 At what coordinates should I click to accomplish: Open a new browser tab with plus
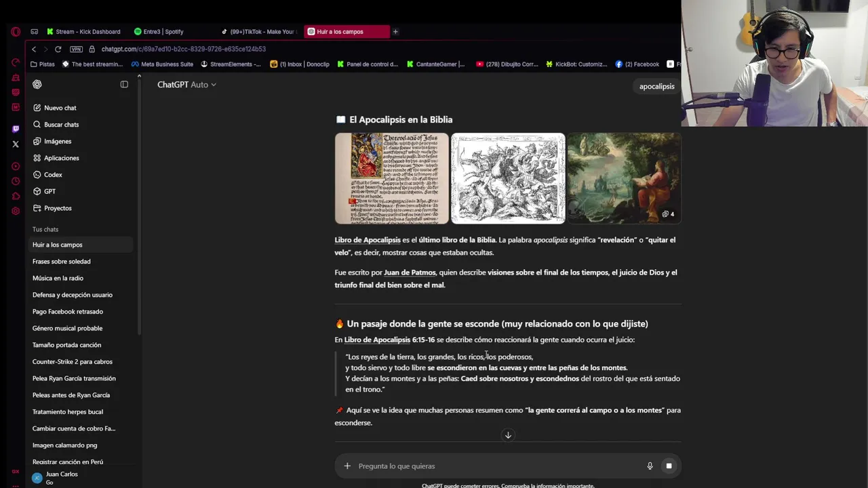click(x=395, y=31)
